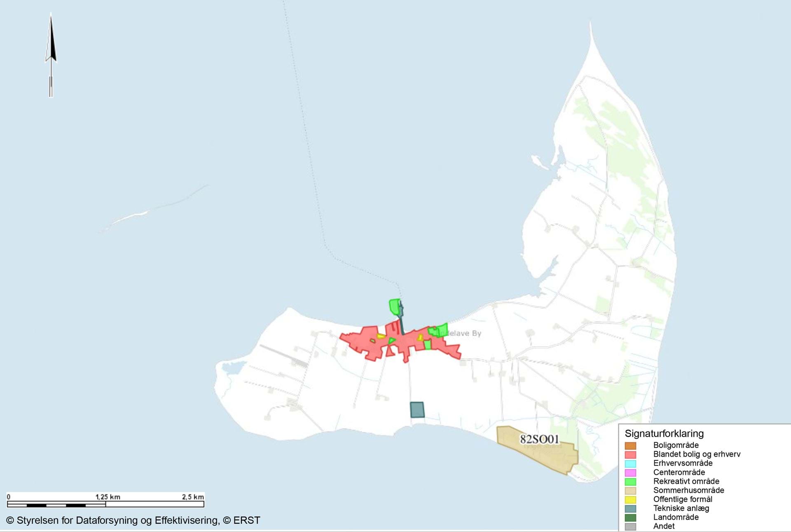
Task: Click the scale bar 1,25 km label
Action: 108,497
